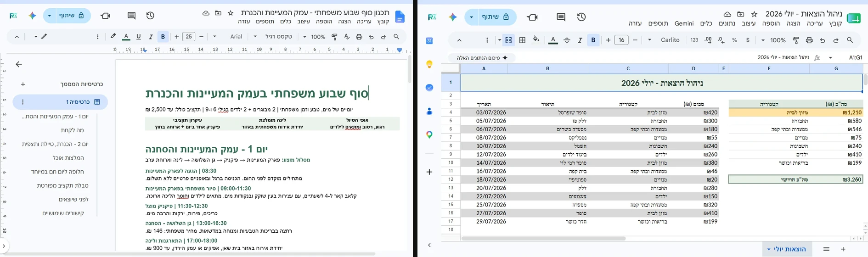868x257 pixels.
Task: Check the Docs cloud save status icon
Action: pyautogui.click(x=206, y=13)
